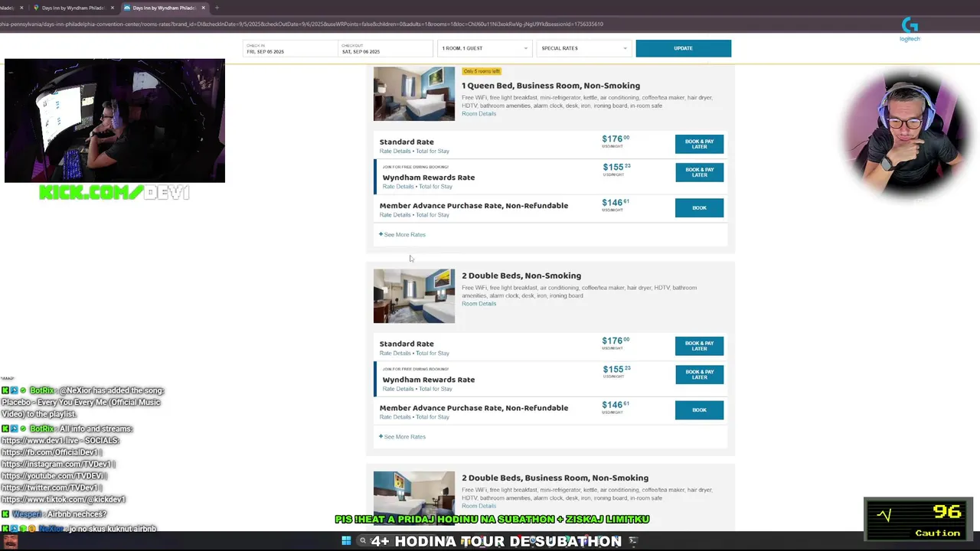
Task: Open Rate Details under Queen room Standard Rate
Action: pos(395,152)
